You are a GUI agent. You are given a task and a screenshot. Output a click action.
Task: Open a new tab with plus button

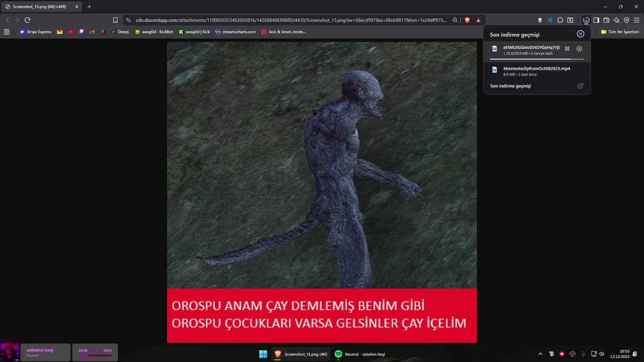[x=89, y=7]
